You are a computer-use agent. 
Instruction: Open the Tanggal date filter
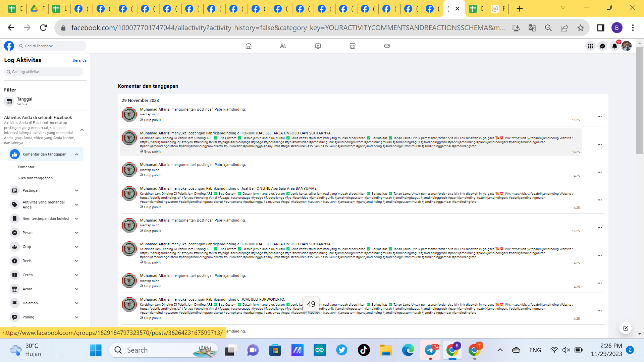tap(24, 101)
